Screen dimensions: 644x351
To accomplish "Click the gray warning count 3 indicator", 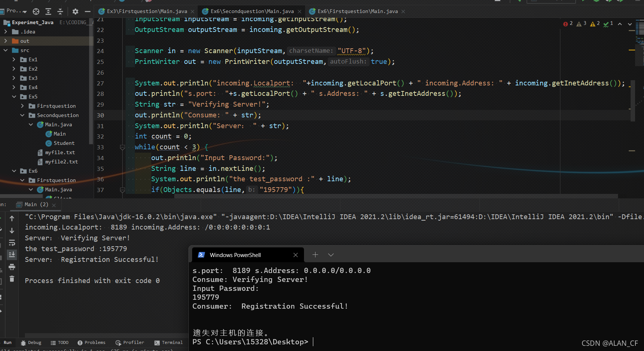I will 581,24.
